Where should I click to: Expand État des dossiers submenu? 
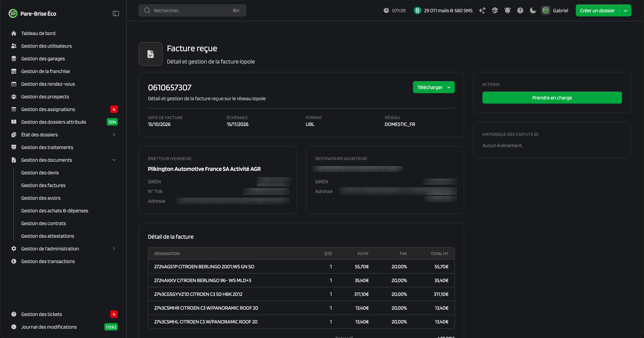pyautogui.click(x=114, y=135)
